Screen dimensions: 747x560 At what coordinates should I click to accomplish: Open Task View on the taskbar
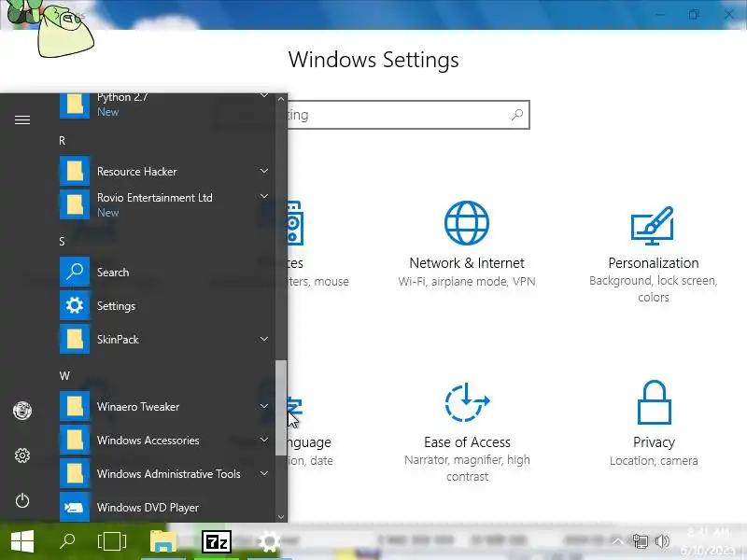tap(111, 541)
